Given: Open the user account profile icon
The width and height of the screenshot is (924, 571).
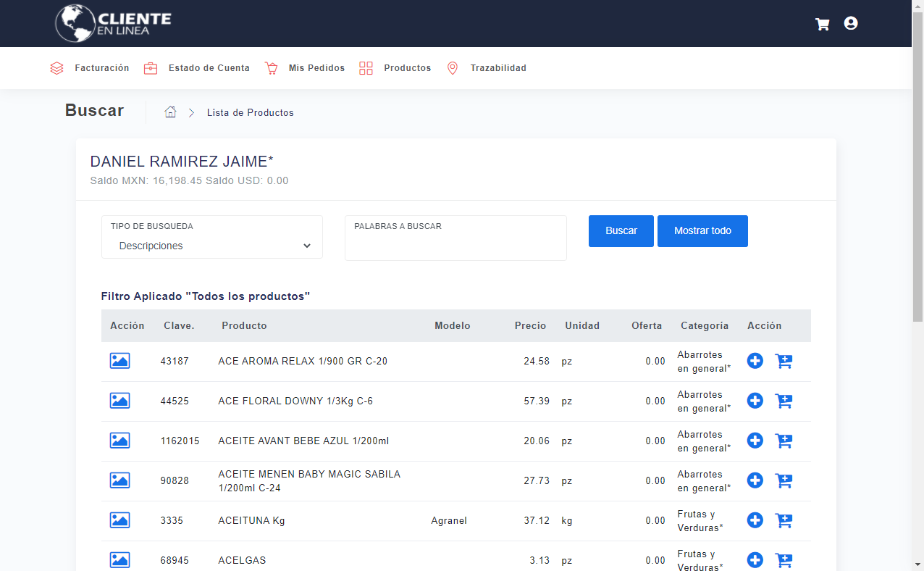Looking at the screenshot, I should (851, 23).
